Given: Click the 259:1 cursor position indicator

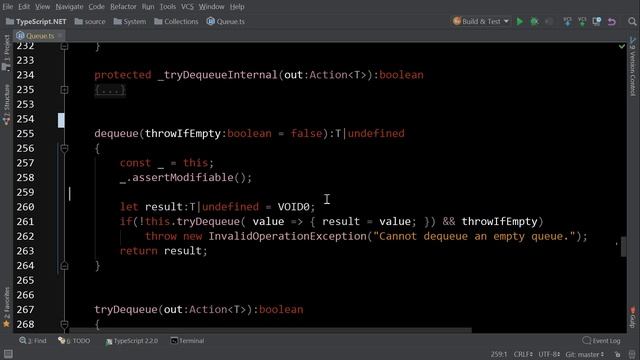Looking at the screenshot, I should click(499, 354).
